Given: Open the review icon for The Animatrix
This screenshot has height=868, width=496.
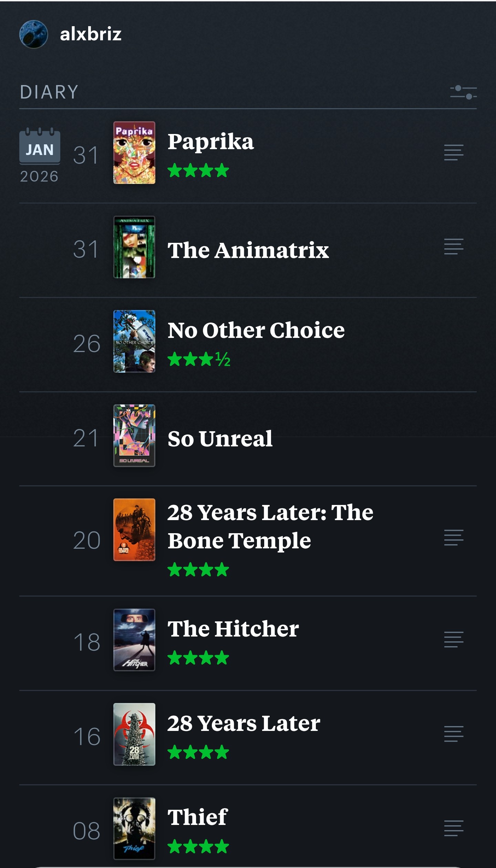Looking at the screenshot, I should click(454, 247).
